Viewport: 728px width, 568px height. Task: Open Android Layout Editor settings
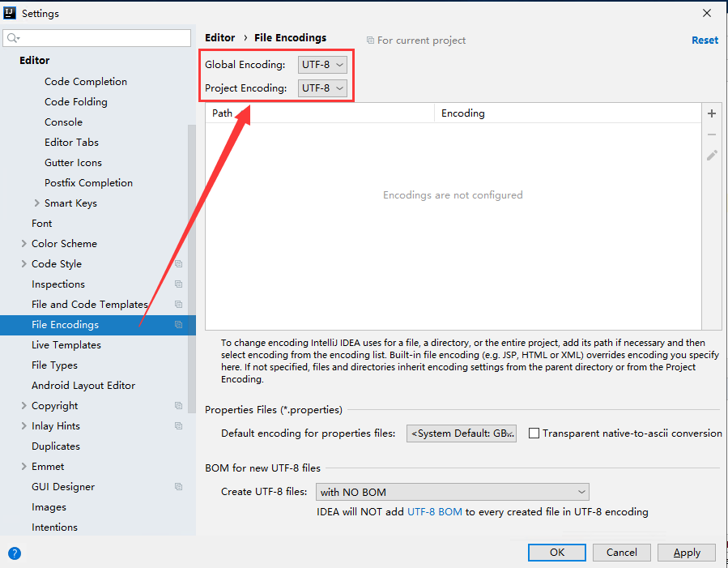coord(83,386)
